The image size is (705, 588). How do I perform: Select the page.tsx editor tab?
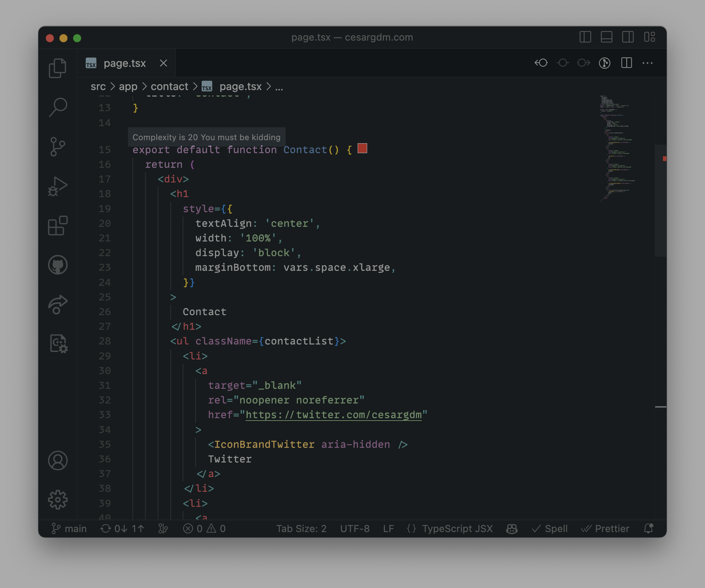pyautogui.click(x=125, y=63)
